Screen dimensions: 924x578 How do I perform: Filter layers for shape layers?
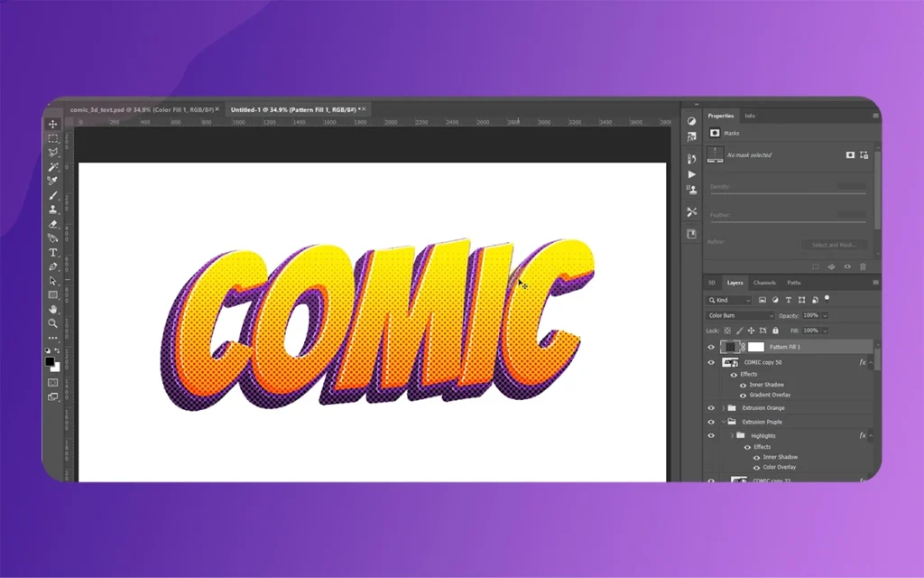coord(801,300)
